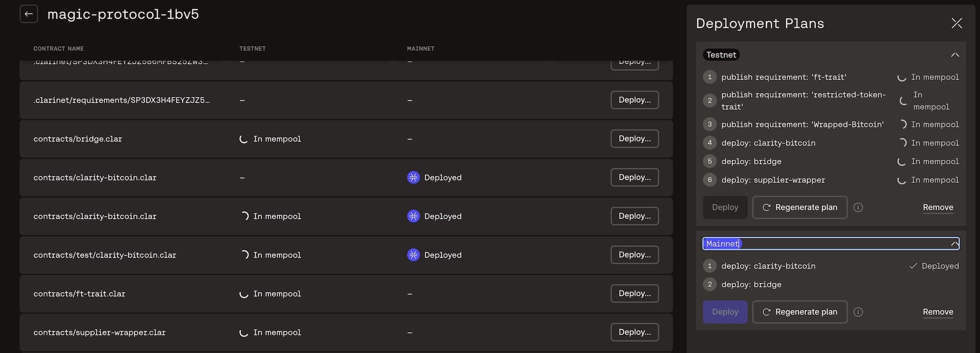Viewport: 980px width, 353px height.
Task: Remove the Testnet deployment plan
Action: (x=938, y=207)
